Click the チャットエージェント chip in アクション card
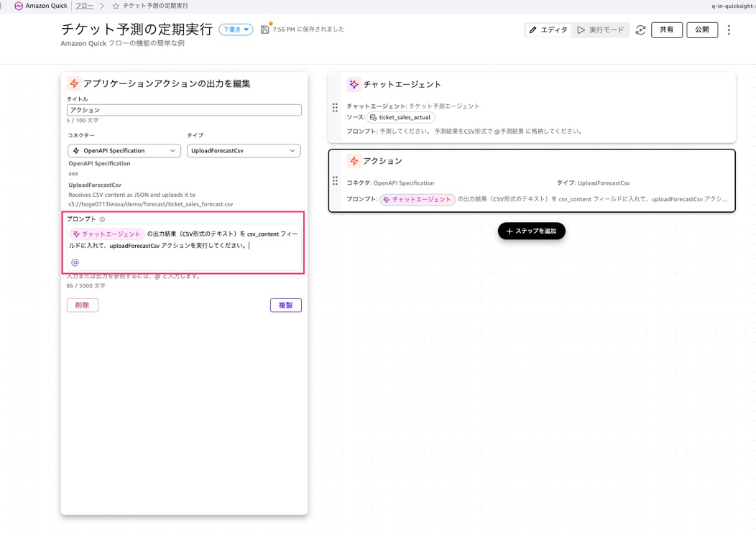 [x=418, y=199]
